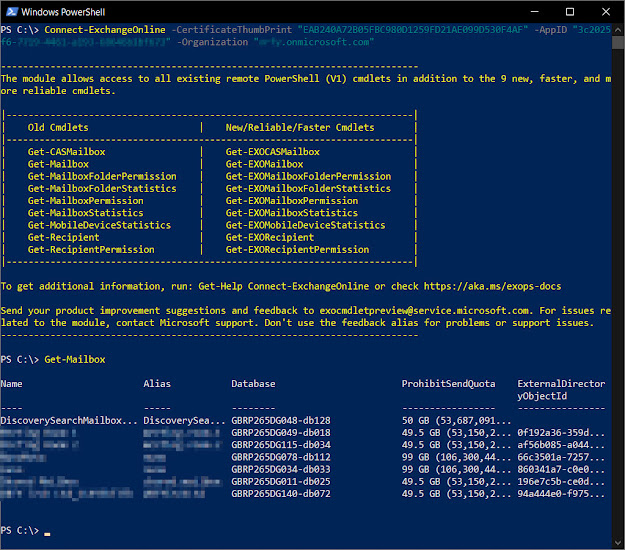625x550 pixels.
Task: Click the certificate thumbprint string
Action: pyautogui.click(x=413, y=30)
